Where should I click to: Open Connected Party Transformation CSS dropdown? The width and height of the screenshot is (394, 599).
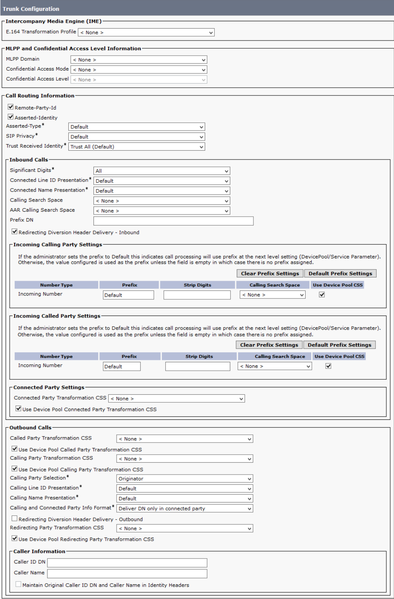pyautogui.click(x=177, y=398)
